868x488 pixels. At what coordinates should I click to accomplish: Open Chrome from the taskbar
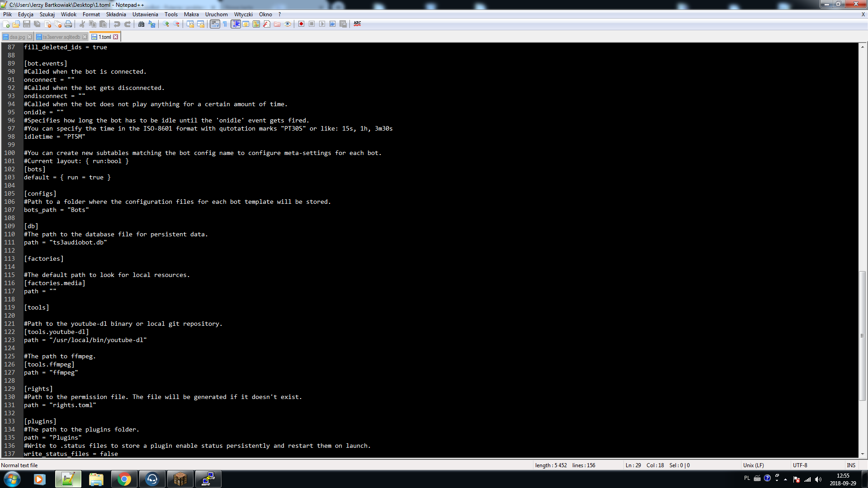pyautogui.click(x=124, y=479)
